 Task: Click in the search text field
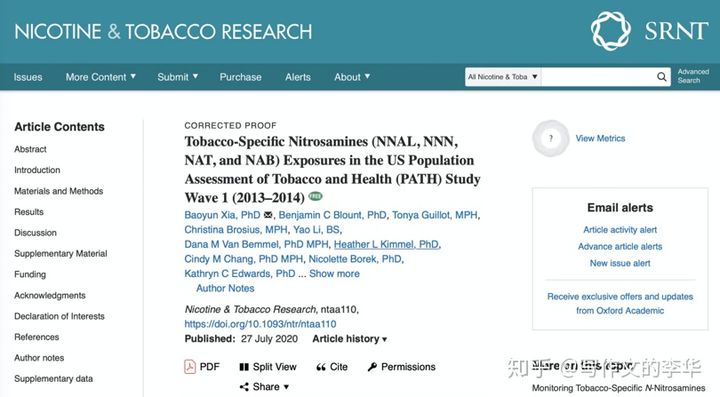[x=598, y=77]
